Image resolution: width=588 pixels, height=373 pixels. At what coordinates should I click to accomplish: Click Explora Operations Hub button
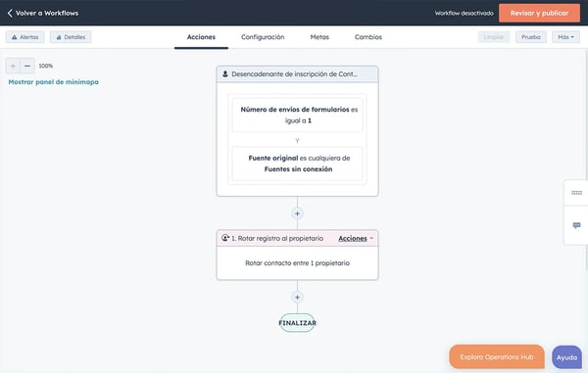497,357
